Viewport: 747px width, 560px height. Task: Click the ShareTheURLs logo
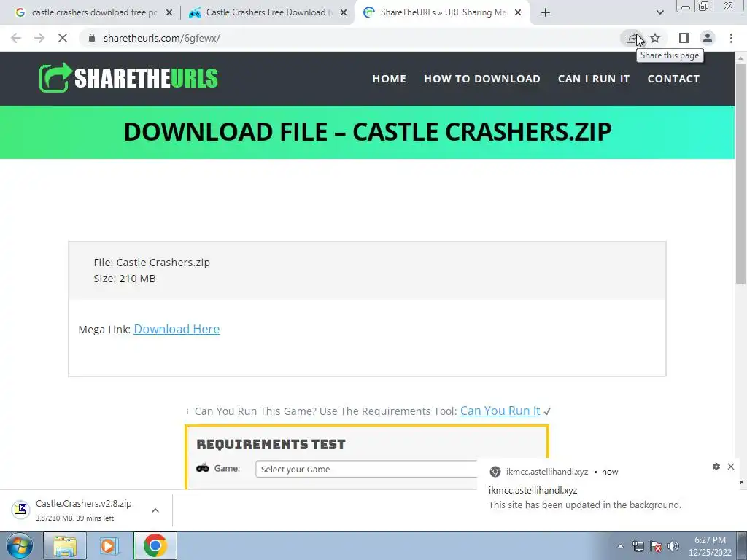pyautogui.click(x=128, y=78)
